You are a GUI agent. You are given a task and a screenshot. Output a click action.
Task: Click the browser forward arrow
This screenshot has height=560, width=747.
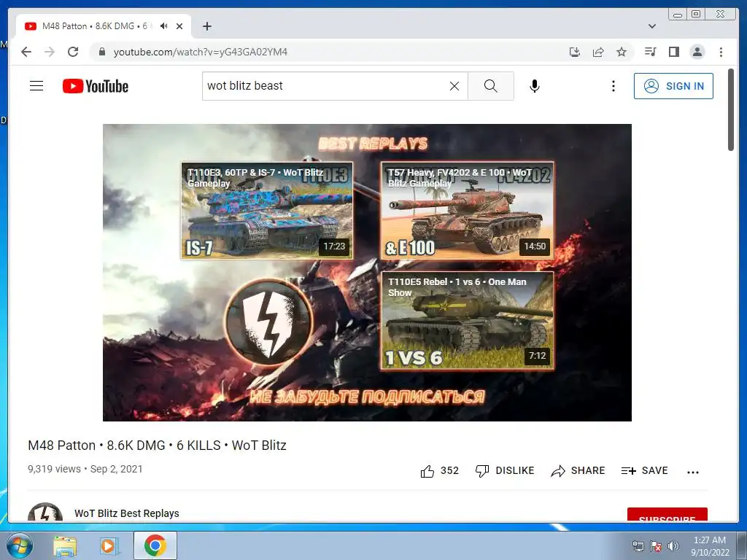pyautogui.click(x=50, y=52)
